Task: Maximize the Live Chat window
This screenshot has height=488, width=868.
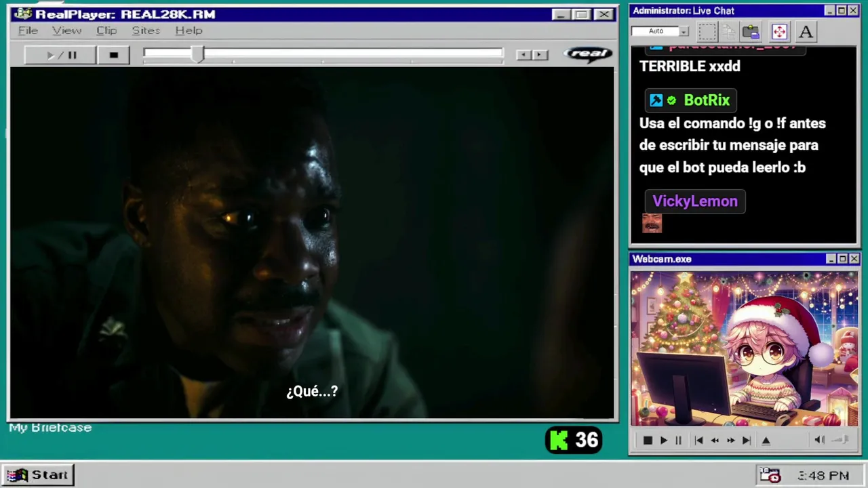Action: click(x=842, y=11)
